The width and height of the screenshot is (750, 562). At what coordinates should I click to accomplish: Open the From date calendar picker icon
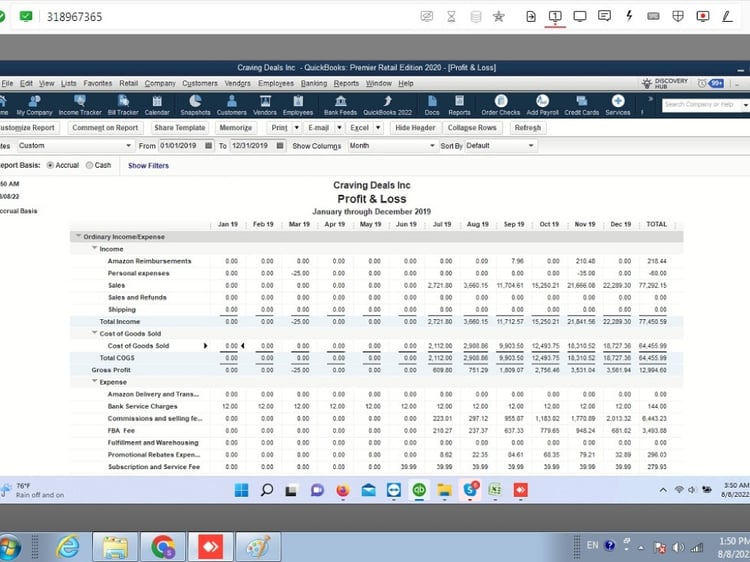(209, 145)
